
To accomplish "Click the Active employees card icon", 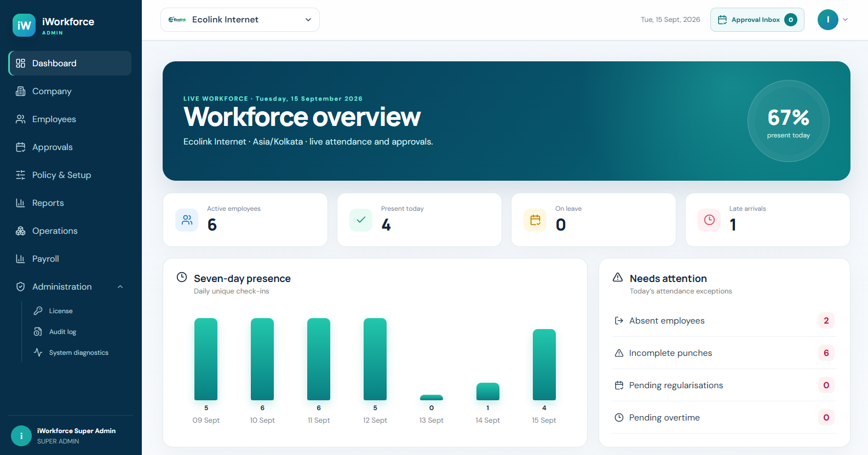I will pyautogui.click(x=187, y=220).
